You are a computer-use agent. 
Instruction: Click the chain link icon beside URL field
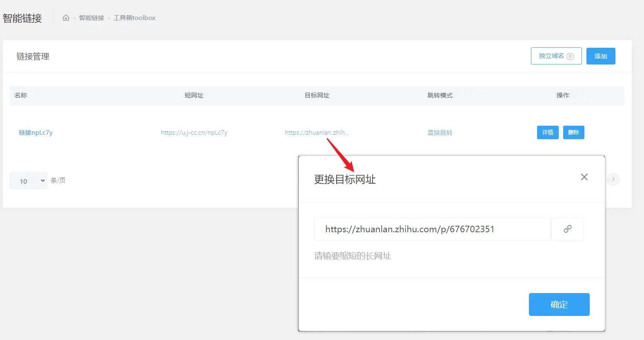(x=567, y=229)
